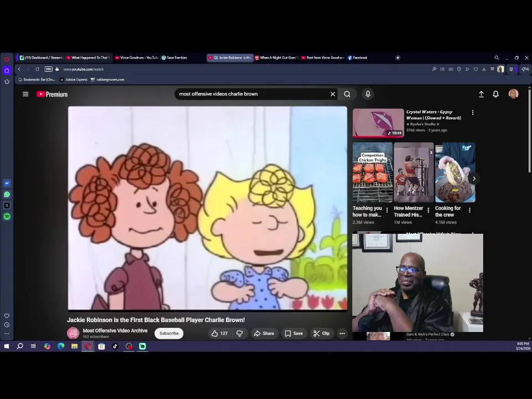Open the YouTube upload/create icon
532x399 pixels.
point(481,94)
